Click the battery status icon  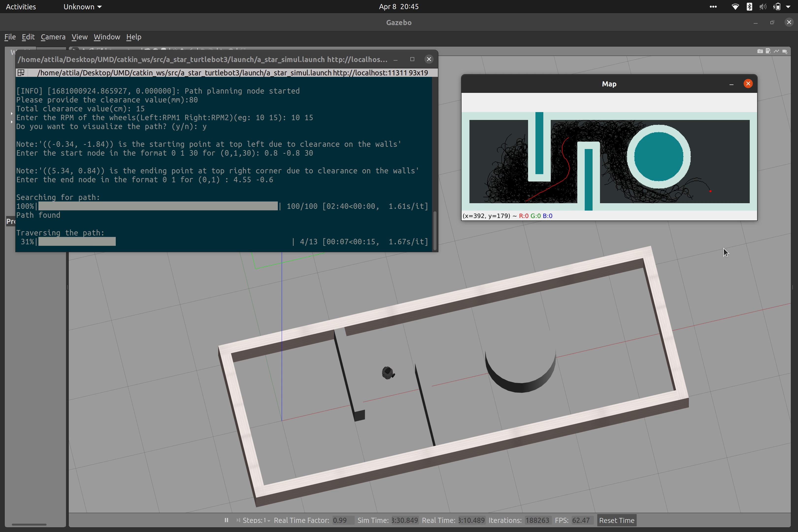(x=777, y=6)
